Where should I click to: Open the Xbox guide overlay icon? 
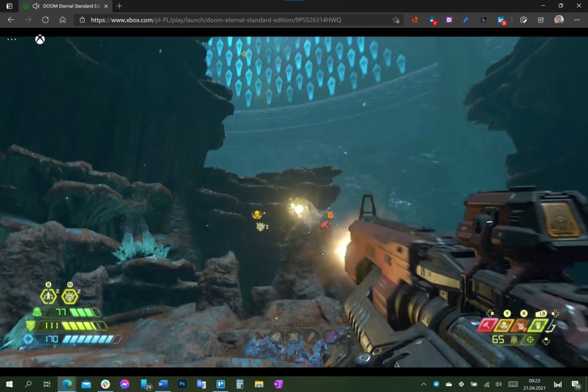click(x=40, y=39)
